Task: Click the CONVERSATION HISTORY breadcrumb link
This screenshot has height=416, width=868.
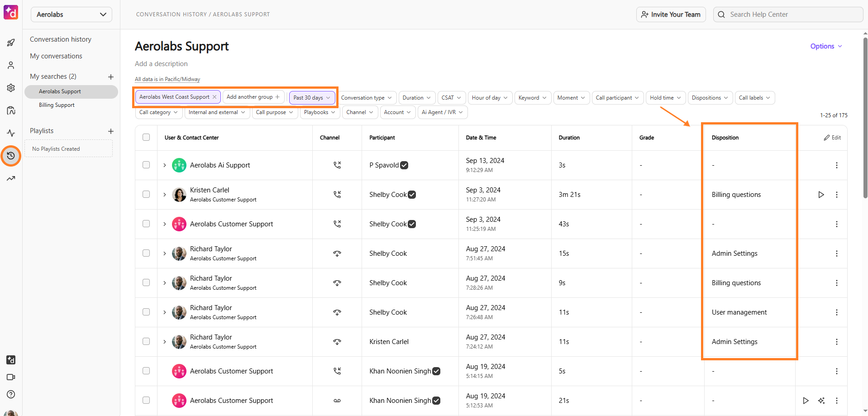Action: pos(172,14)
